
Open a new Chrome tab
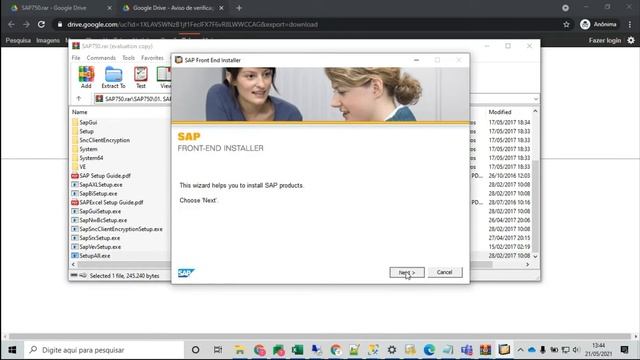(x=239, y=8)
